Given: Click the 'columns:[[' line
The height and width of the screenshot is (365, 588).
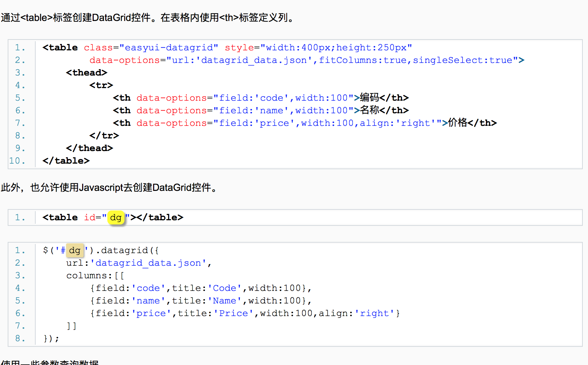Looking at the screenshot, I should point(95,275).
